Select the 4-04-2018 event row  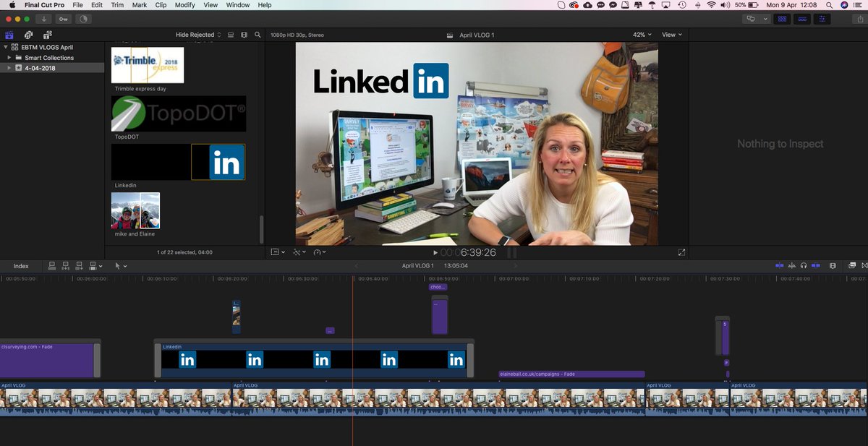(x=52, y=68)
